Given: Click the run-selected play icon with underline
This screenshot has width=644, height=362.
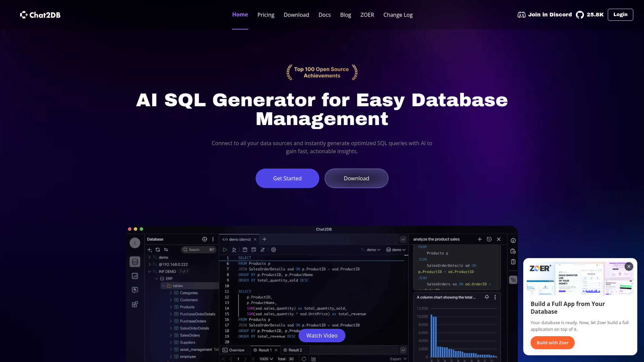Looking at the screenshot, I should click(234, 250).
